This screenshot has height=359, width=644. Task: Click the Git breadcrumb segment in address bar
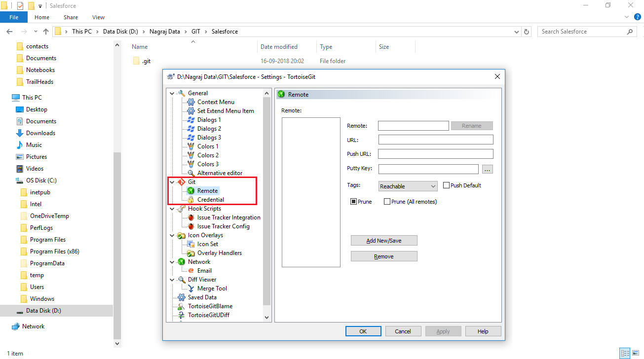[196, 32]
